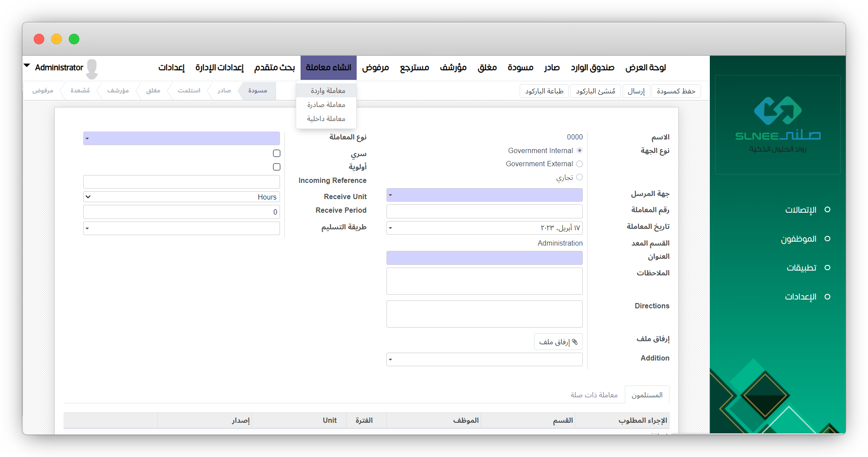This screenshot has width=868, height=457.
Task: Click the حفظ كمسودة button
Action: [x=676, y=91]
